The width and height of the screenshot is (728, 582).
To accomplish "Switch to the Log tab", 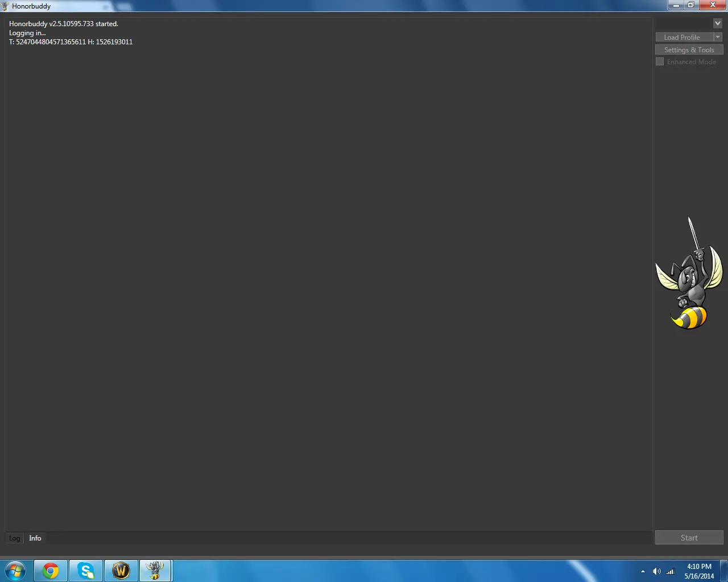I will (x=15, y=538).
